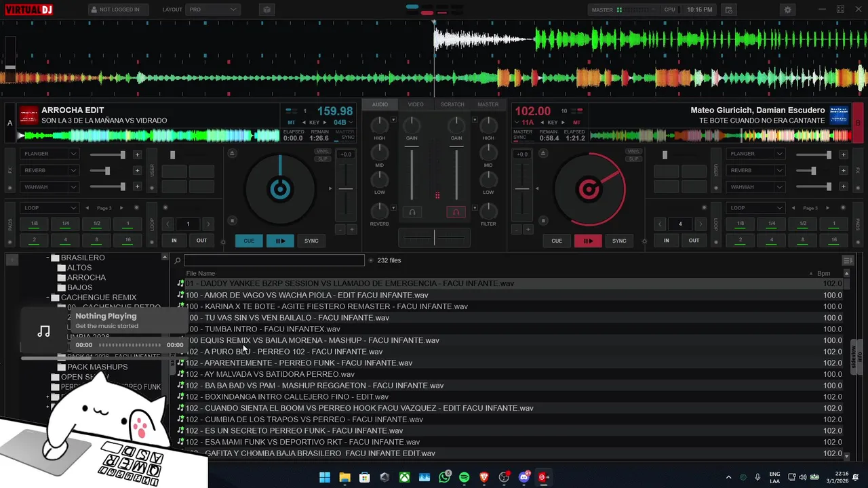Open VirtualDJ settings gear
This screenshot has width=868, height=488.
(787, 9)
